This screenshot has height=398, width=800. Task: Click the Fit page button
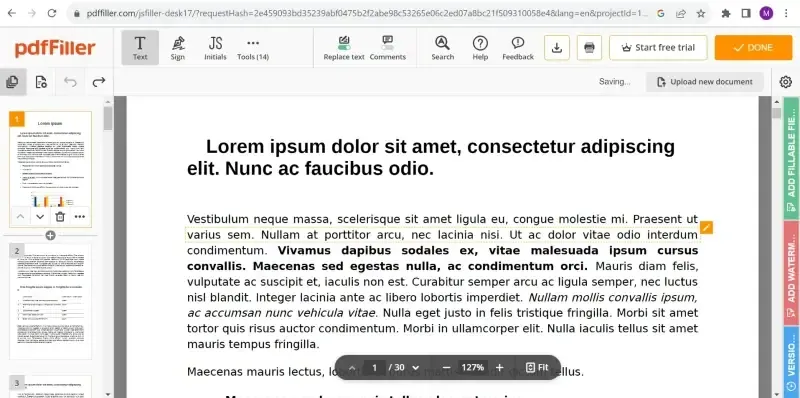(x=537, y=367)
